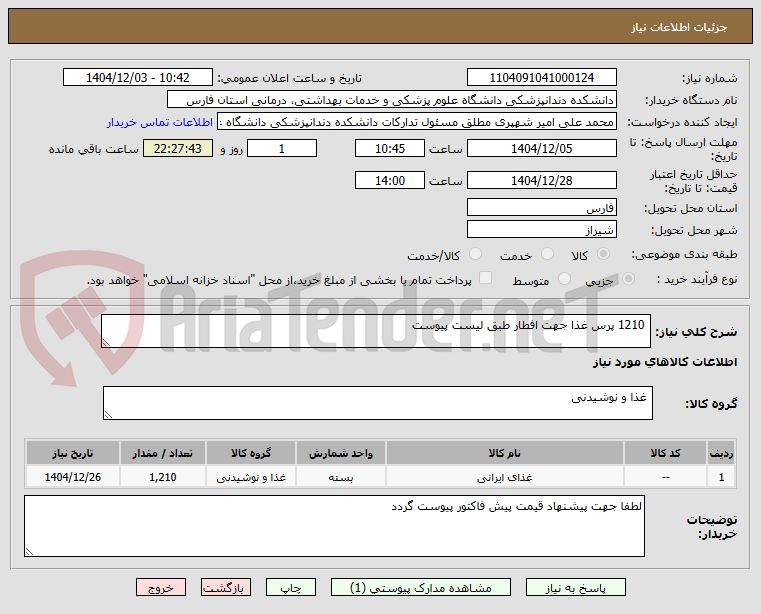The image size is (761, 614).
Task: Click the price validity date 1404/12/28
Action: 542,181
